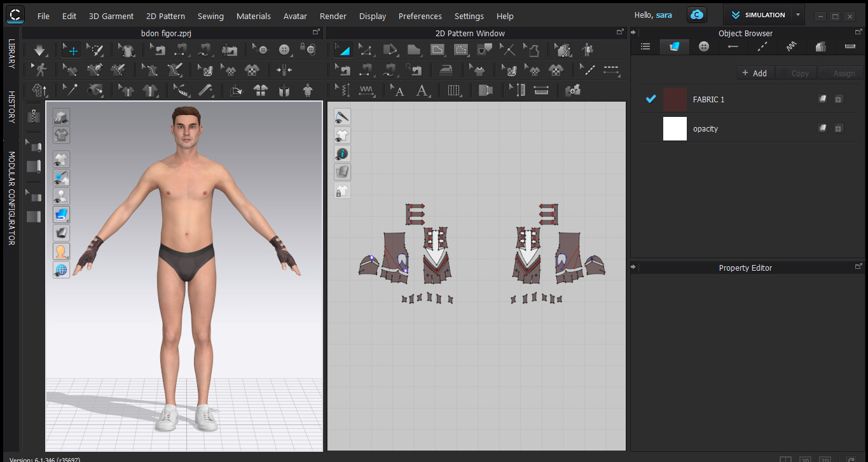Toggle the FABRIC 1 checkmark

pos(651,99)
